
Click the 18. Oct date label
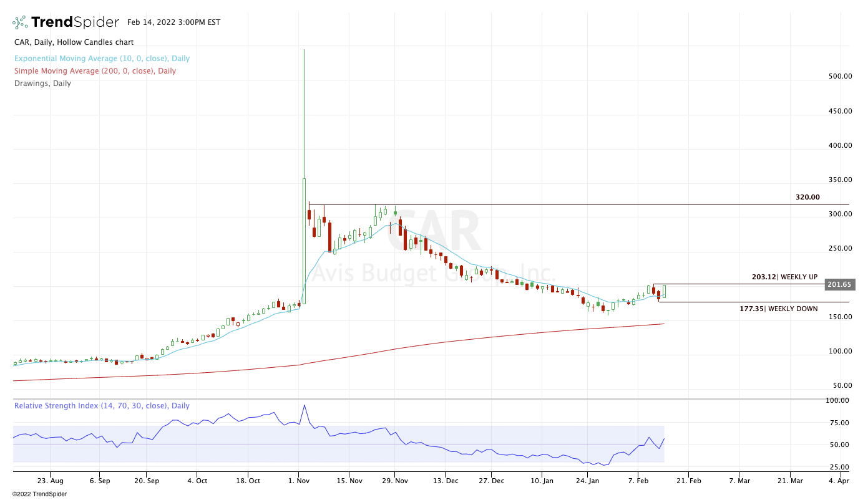click(248, 481)
